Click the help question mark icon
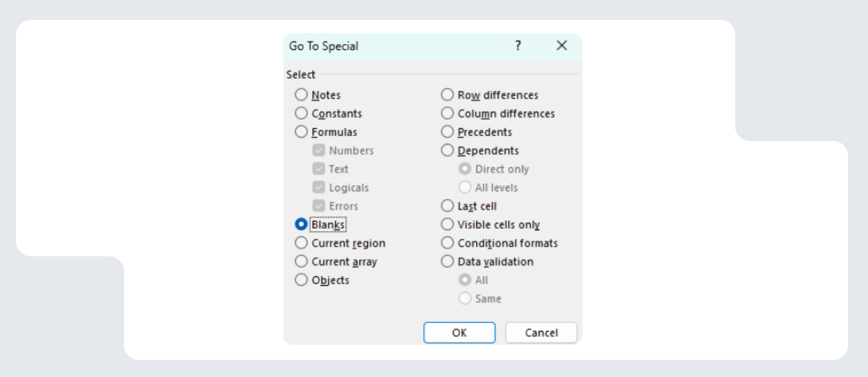The height and width of the screenshot is (377, 868). click(518, 46)
